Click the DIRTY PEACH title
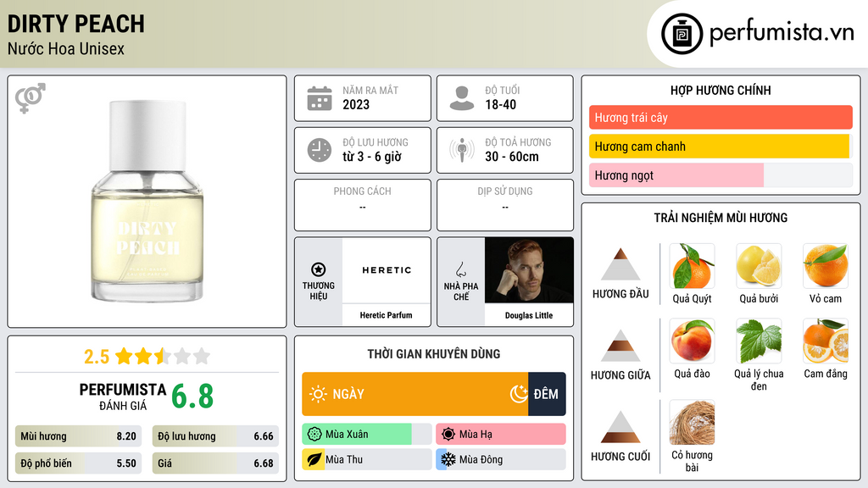The height and width of the screenshot is (488, 868). [75, 24]
